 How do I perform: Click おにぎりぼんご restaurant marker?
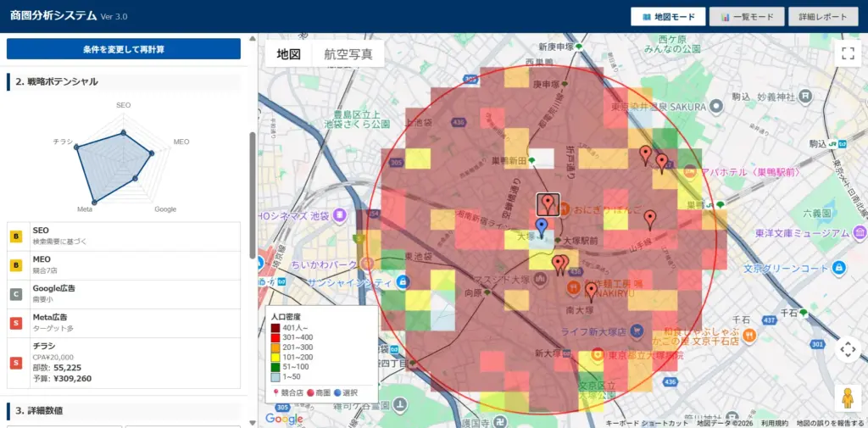(x=565, y=208)
